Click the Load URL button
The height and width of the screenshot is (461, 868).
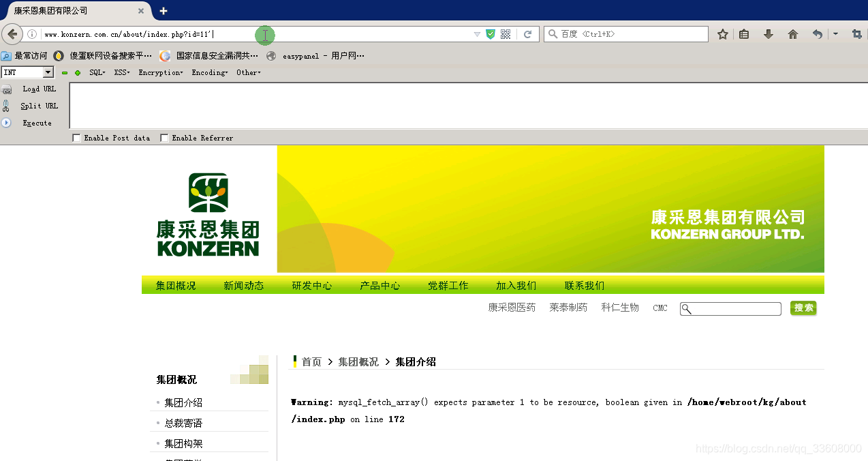(x=39, y=89)
